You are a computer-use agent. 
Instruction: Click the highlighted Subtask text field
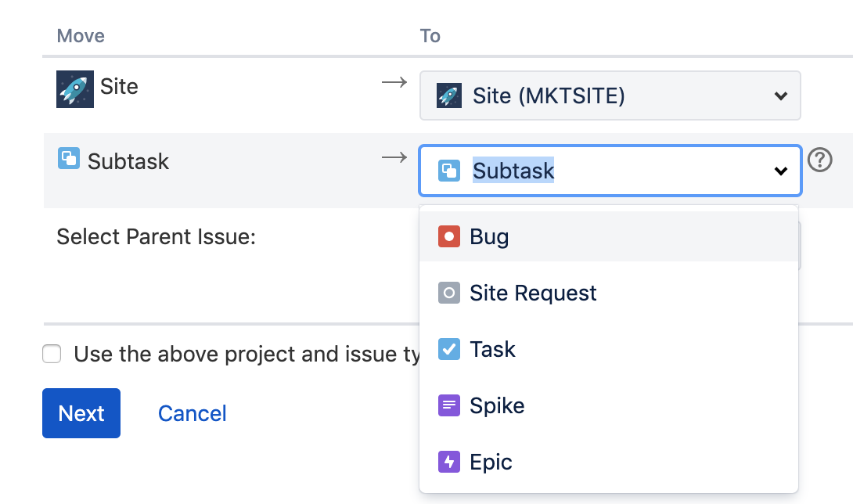(513, 171)
